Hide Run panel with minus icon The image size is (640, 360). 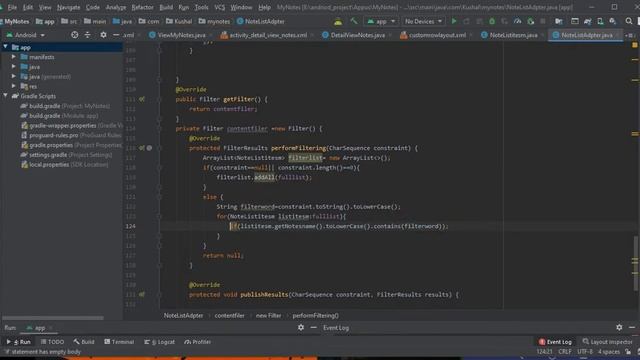tap(313, 327)
